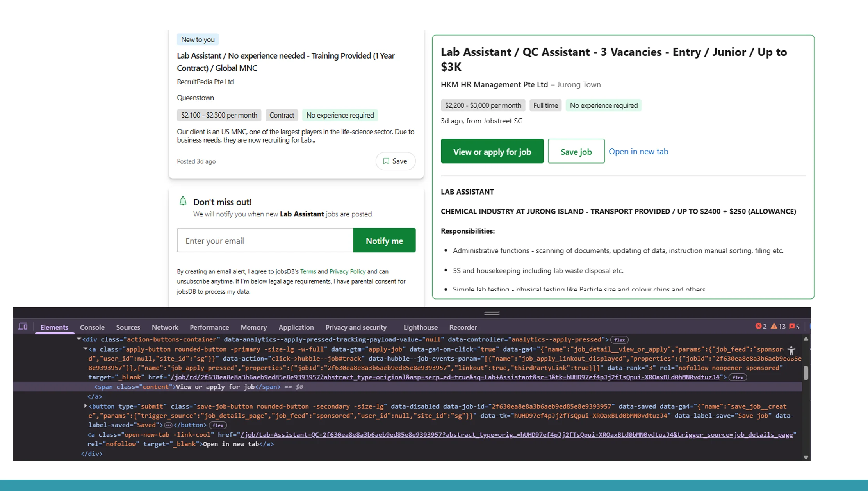Switch to the Console tab in DevTools
This screenshot has width=868, height=491.
tap(92, 327)
